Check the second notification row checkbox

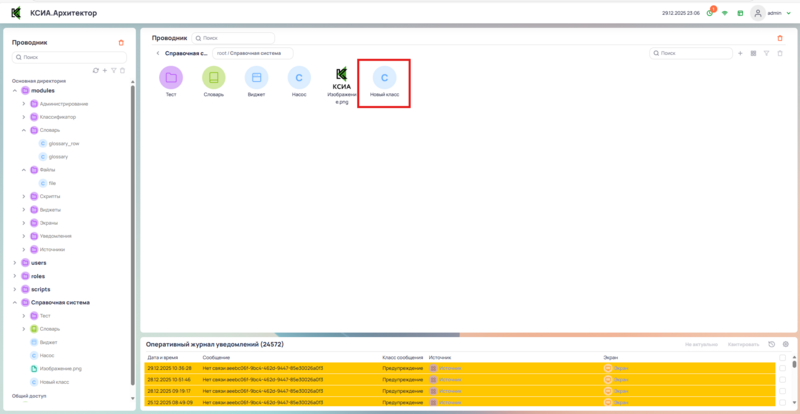(782, 380)
